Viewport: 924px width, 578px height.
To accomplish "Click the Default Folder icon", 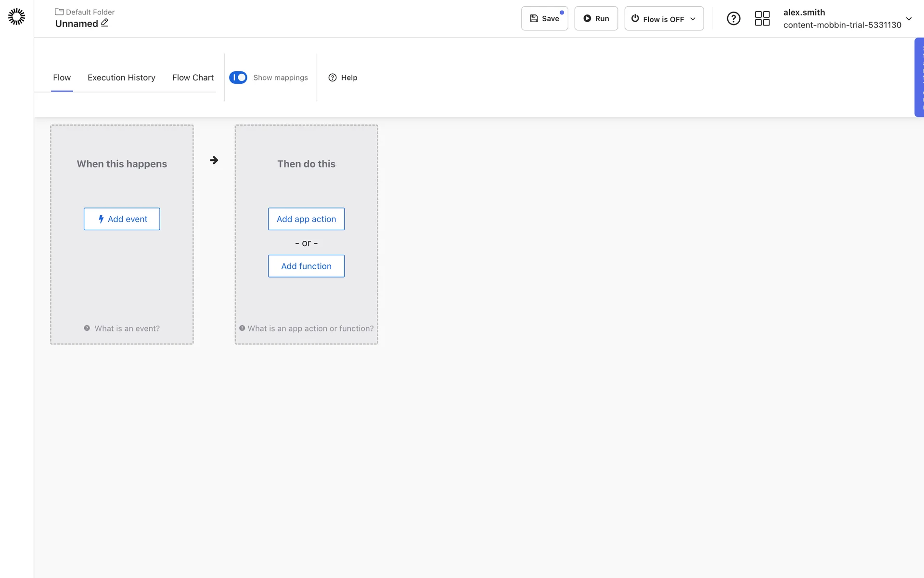I will coord(59,12).
